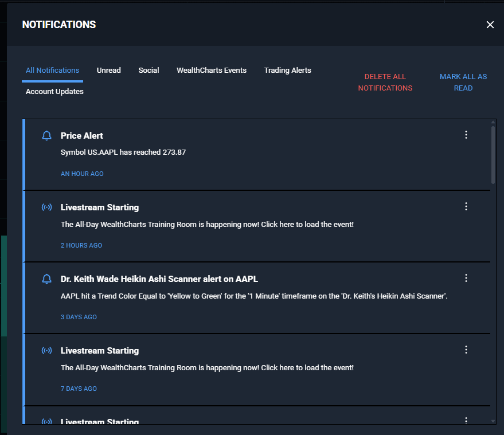Click Mark All As Read
Viewport: 504px width, 435px height.
tap(463, 83)
